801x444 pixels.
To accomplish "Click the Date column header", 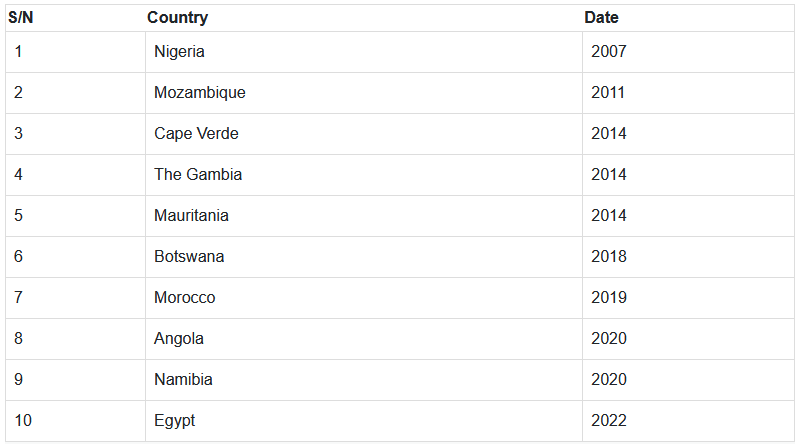I will point(601,18).
